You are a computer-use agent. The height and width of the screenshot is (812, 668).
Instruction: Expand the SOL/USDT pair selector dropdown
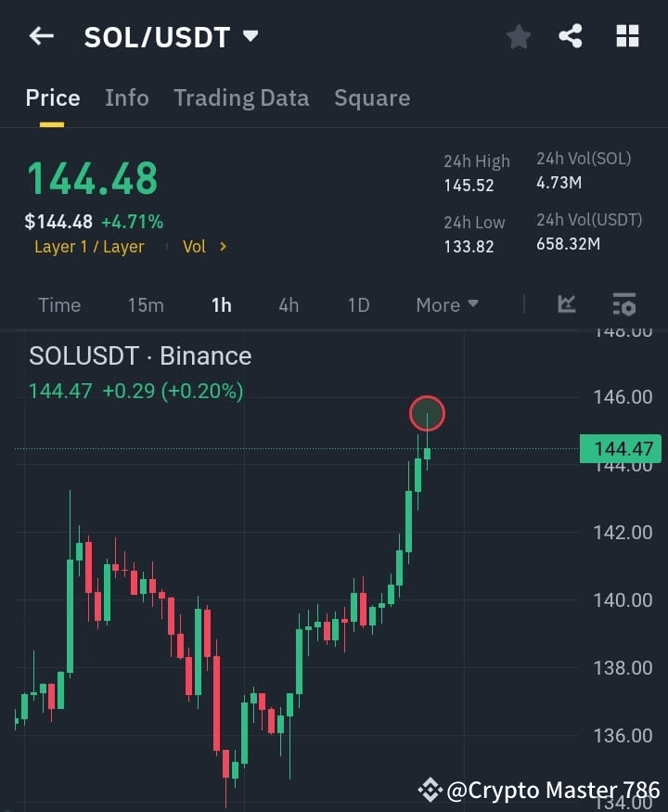pyautogui.click(x=250, y=36)
